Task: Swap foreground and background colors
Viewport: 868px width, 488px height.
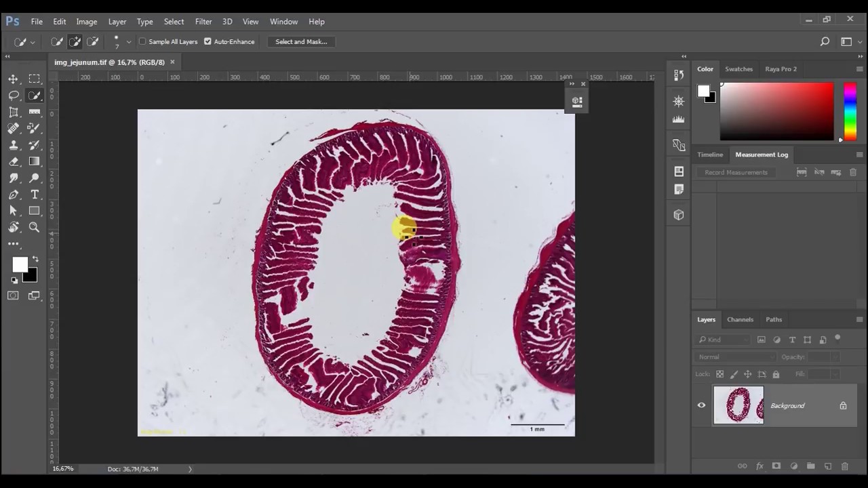Action: coord(35,259)
